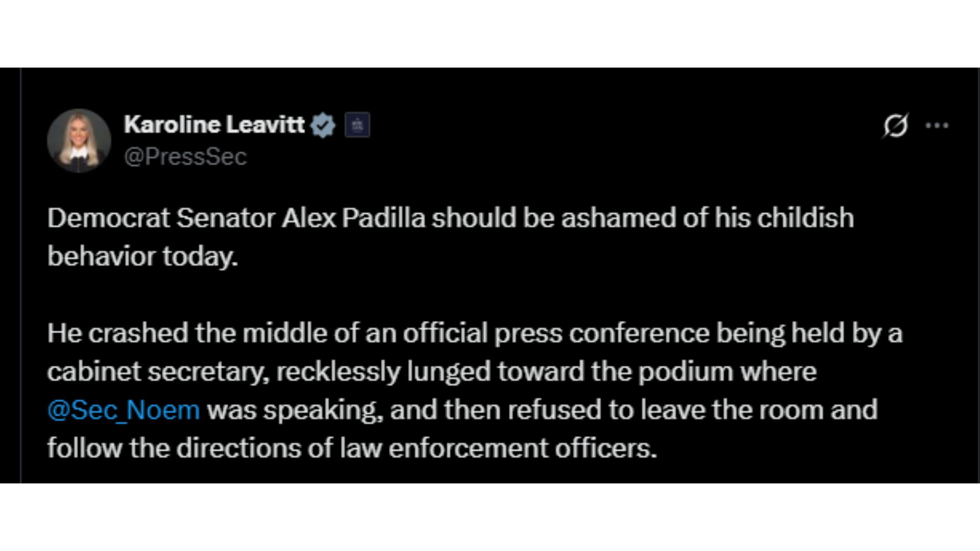Image resolution: width=980 pixels, height=551 pixels.
Task: Open Karoline Leavitt's profile picture
Action: tap(79, 141)
